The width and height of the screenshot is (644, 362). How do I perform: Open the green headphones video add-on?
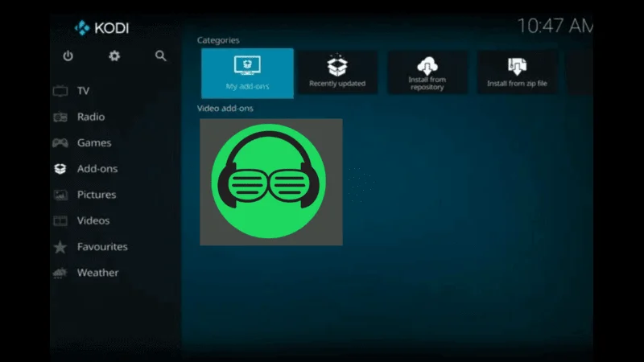click(271, 183)
